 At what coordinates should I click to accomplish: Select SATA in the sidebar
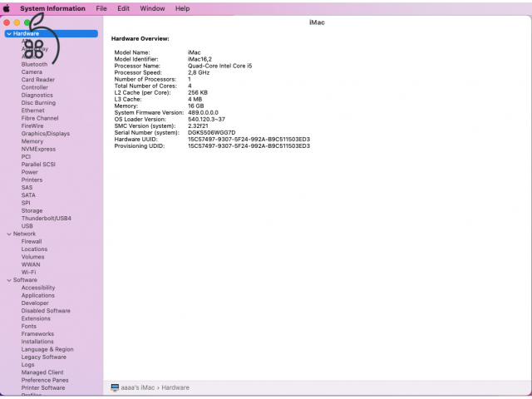[x=28, y=195]
